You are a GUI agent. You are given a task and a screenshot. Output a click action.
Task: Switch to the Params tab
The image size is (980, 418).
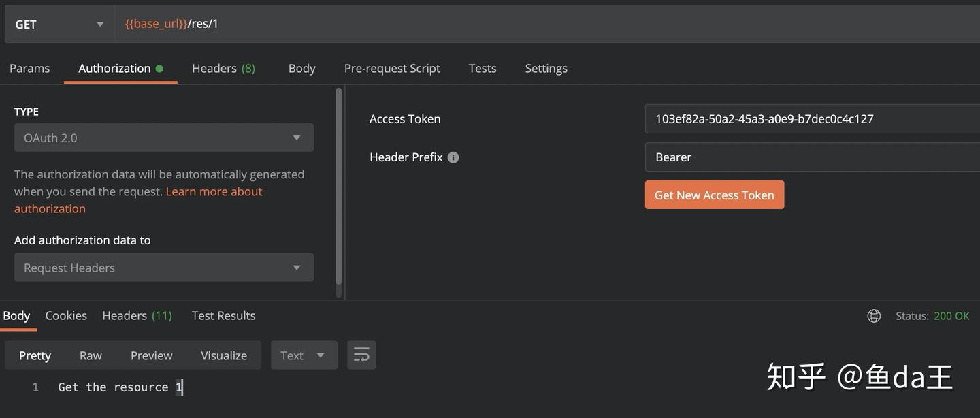click(x=30, y=68)
